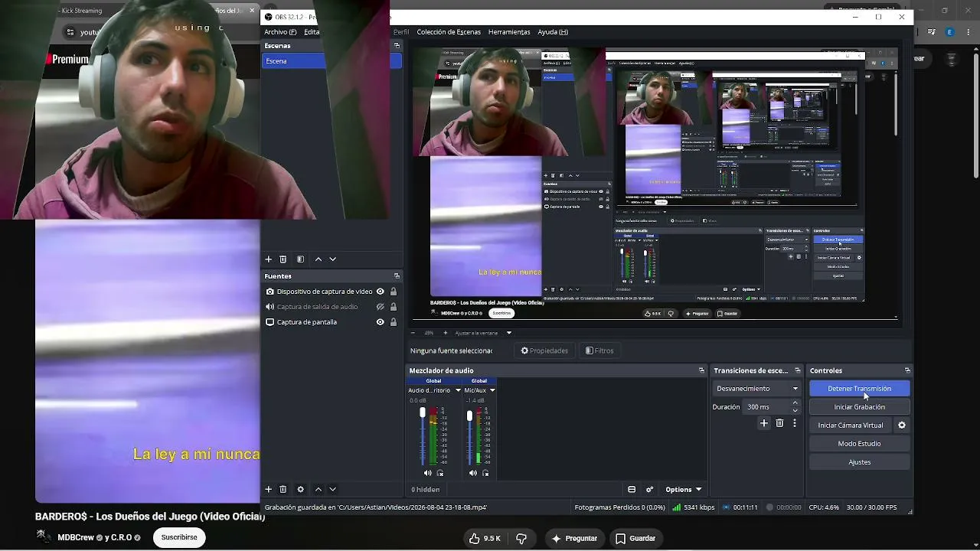Screen dimensions: 980x551
Task: Click Iniciar Grabación button
Action: (859, 407)
